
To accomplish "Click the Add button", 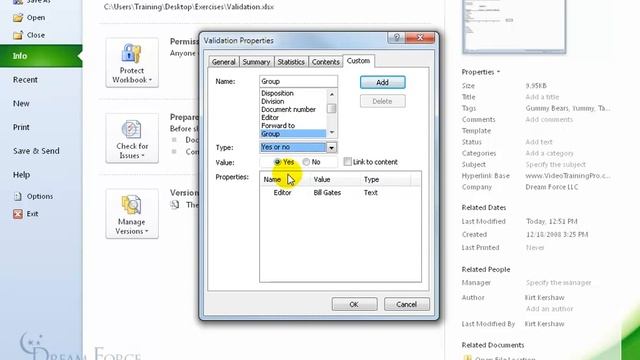I will tap(382, 82).
